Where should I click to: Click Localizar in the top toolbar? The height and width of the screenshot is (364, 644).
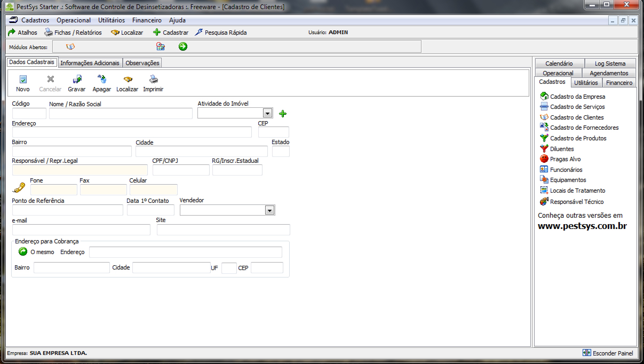click(127, 33)
